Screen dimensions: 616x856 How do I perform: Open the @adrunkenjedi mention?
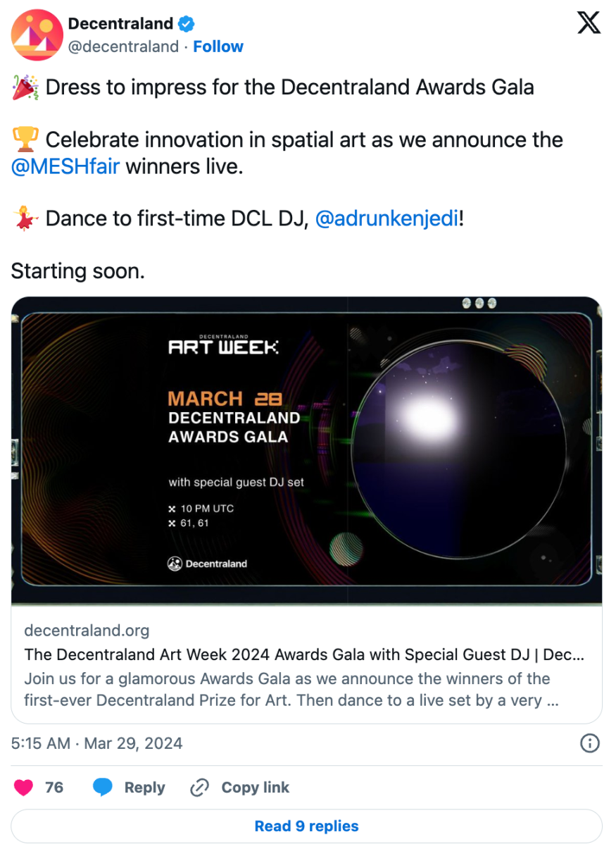(x=387, y=219)
